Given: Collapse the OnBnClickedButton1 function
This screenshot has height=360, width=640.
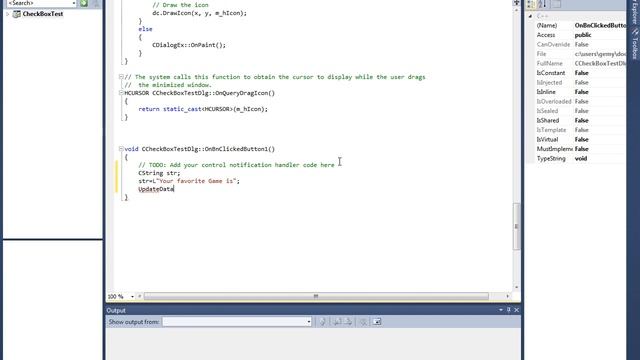Looking at the screenshot, I should click(121, 149).
